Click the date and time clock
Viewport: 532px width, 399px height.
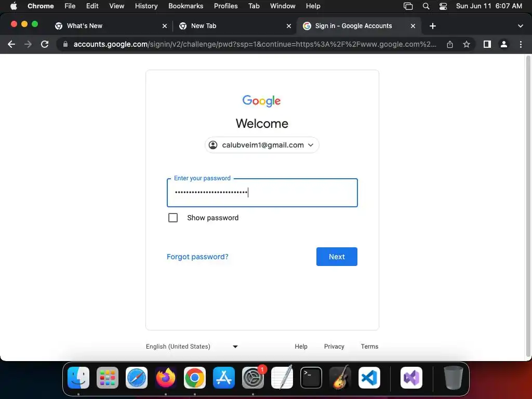click(x=489, y=6)
